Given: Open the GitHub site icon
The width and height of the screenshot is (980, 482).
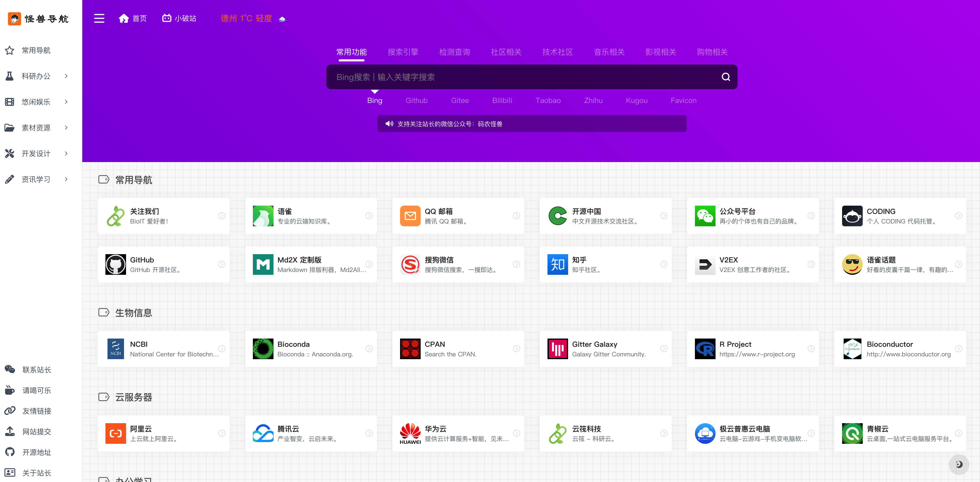Looking at the screenshot, I should coord(115,264).
